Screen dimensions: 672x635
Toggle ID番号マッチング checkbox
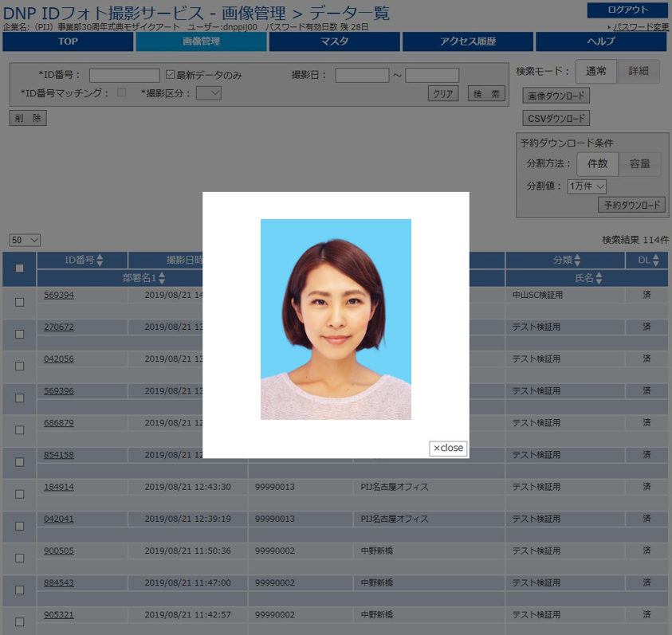122,92
